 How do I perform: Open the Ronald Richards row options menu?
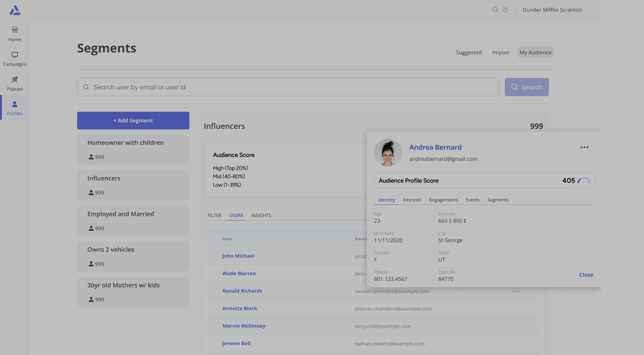click(515, 291)
